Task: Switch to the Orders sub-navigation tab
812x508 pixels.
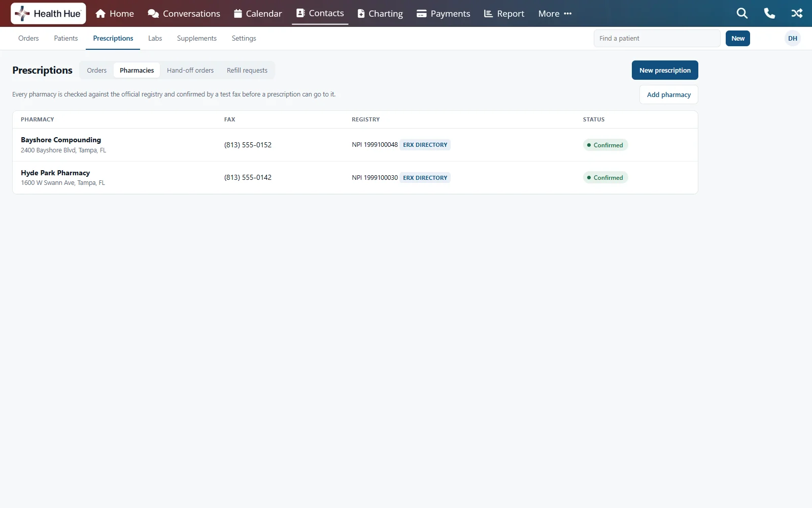Action: point(28,39)
